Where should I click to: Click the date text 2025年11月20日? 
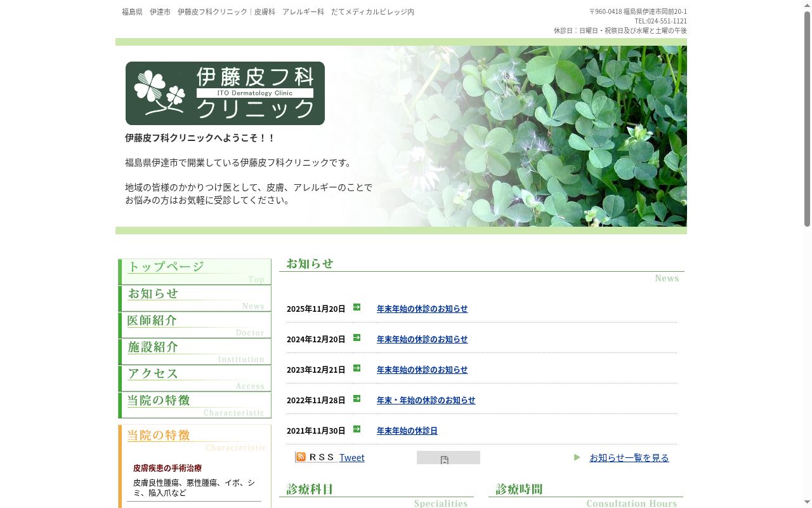[x=316, y=309]
